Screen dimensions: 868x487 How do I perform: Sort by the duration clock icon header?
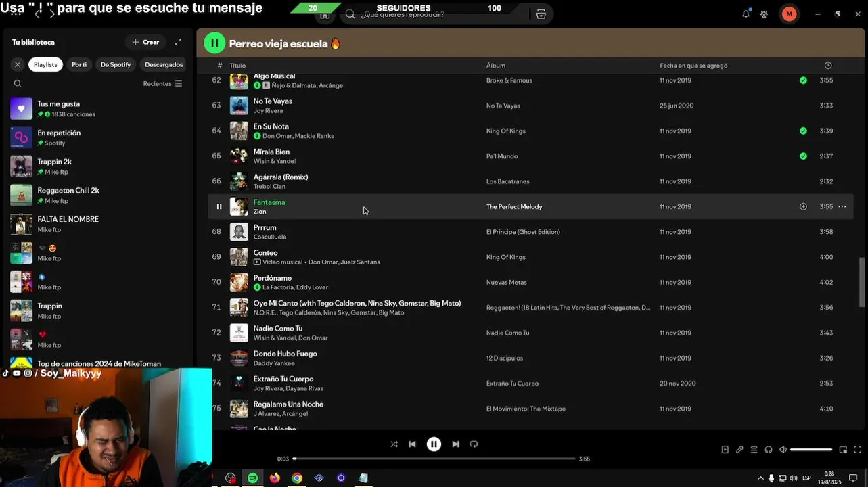(x=828, y=66)
